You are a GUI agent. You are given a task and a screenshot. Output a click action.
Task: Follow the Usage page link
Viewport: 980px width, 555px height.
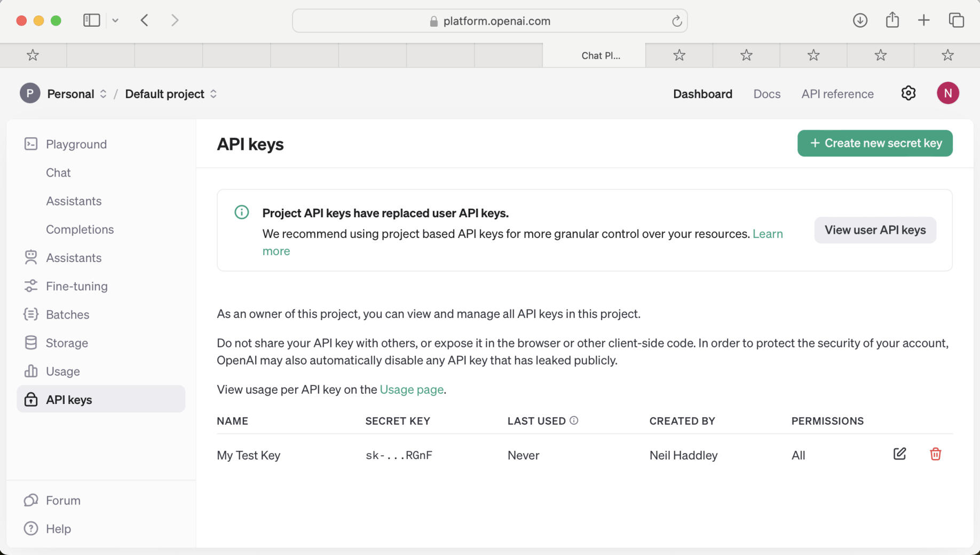point(412,390)
